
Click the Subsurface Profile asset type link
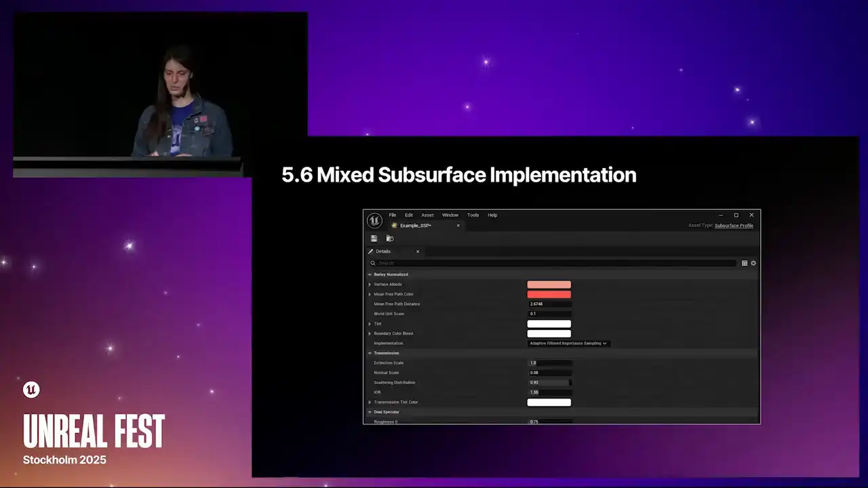click(734, 226)
